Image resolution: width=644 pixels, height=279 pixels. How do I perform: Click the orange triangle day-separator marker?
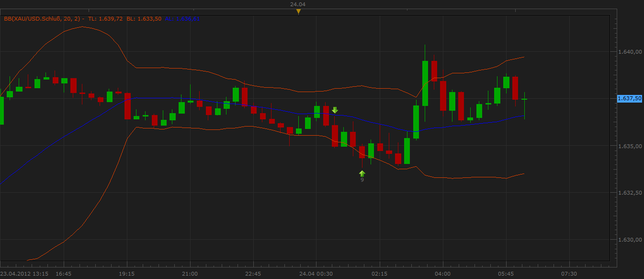tap(298, 12)
